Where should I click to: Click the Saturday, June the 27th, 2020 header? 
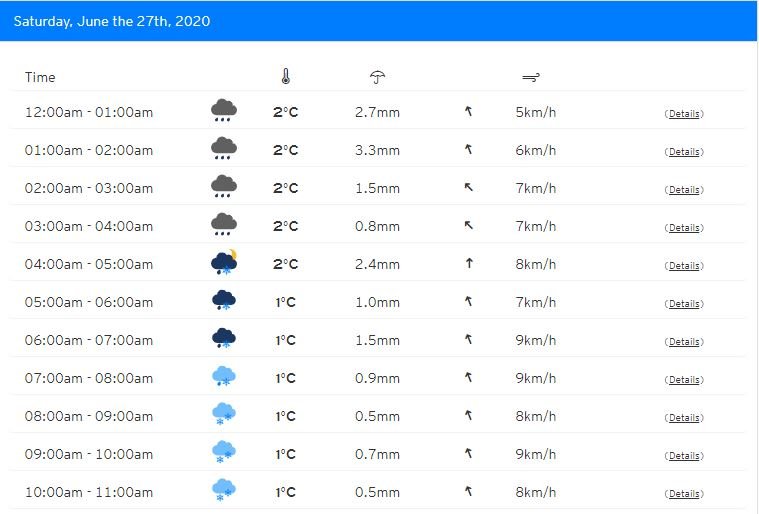point(112,21)
